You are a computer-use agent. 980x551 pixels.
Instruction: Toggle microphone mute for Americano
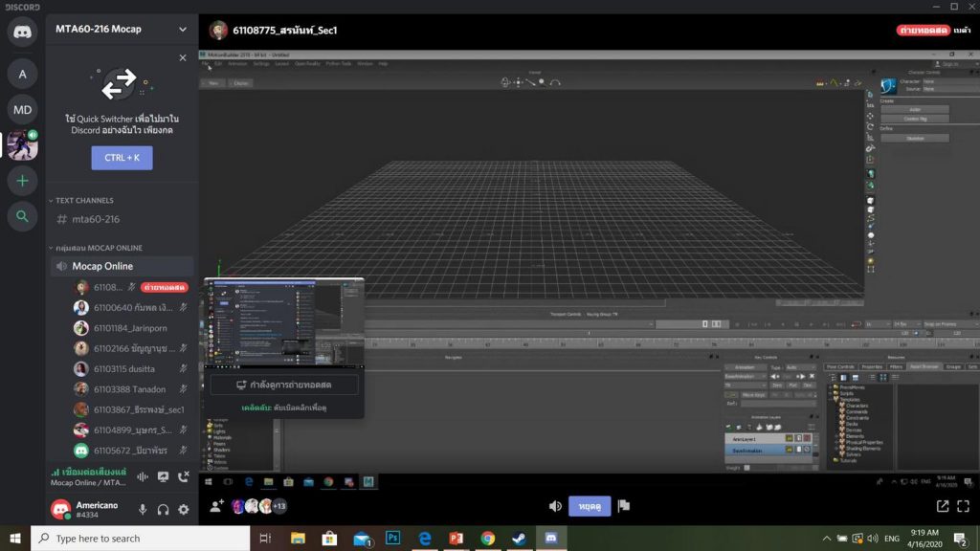click(143, 510)
